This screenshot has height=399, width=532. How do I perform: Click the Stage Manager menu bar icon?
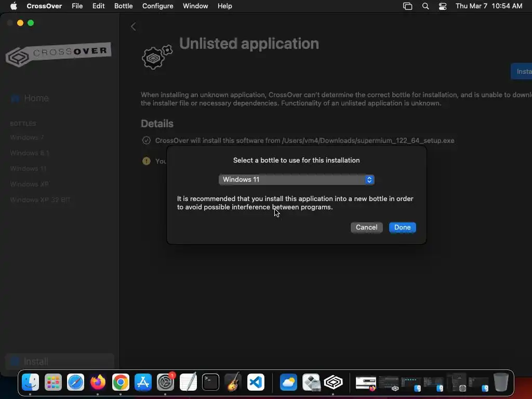[x=407, y=6]
